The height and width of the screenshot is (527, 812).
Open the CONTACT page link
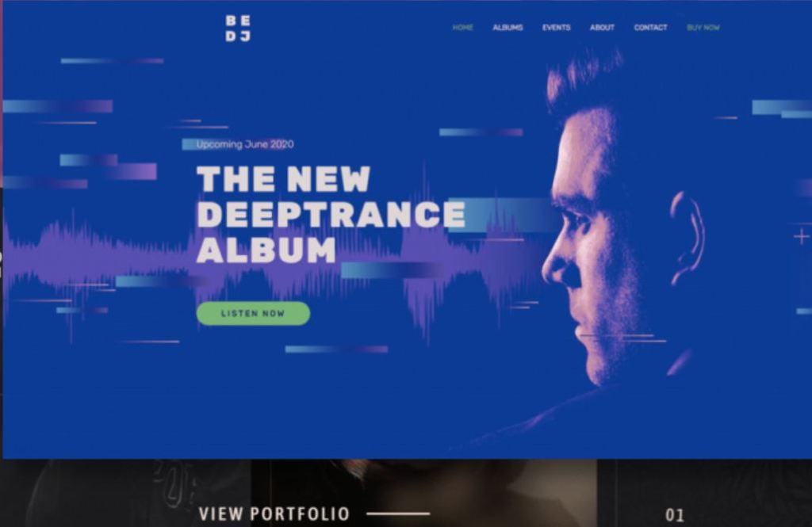coord(650,28)
